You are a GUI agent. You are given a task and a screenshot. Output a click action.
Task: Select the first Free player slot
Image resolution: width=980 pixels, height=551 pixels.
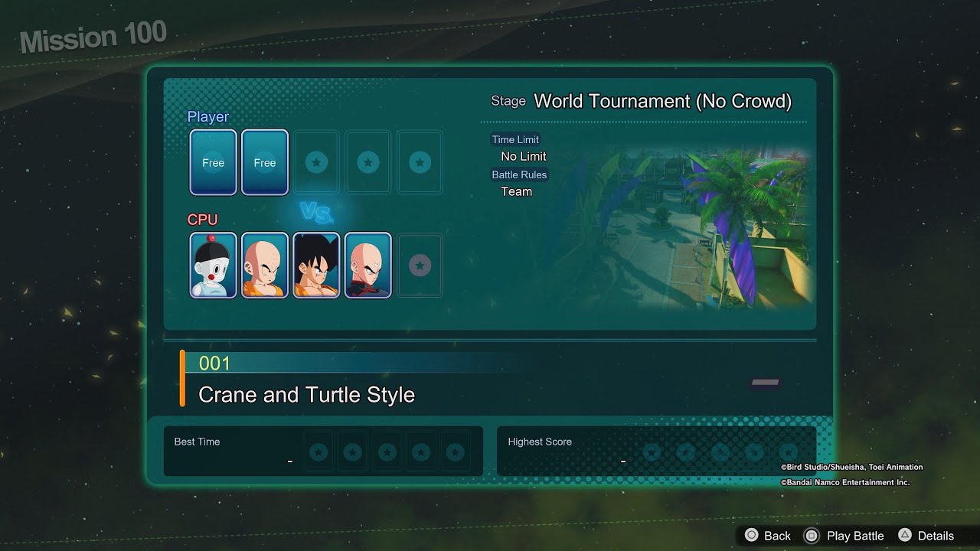point(214,162)
